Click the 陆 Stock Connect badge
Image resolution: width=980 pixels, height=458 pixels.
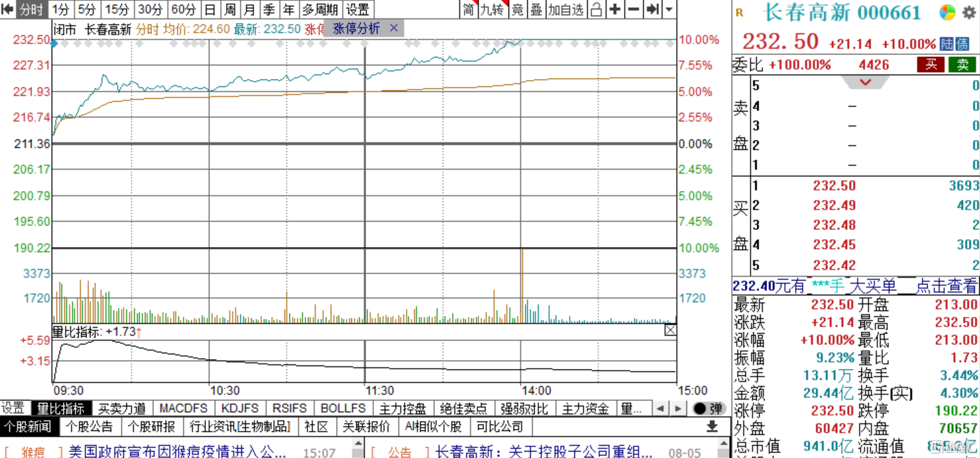pyautogui.click(x=947, y=44)
